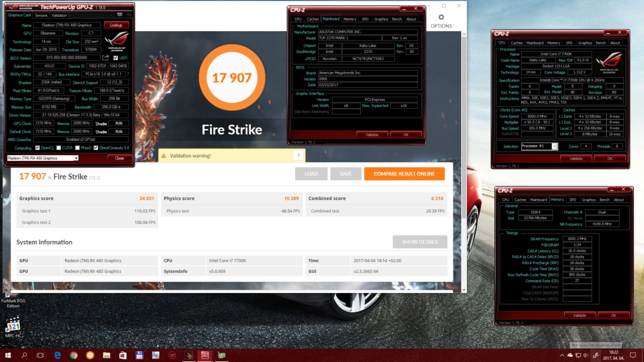Click the Core Speed value '5000.0 MHz'

(537, 116)
